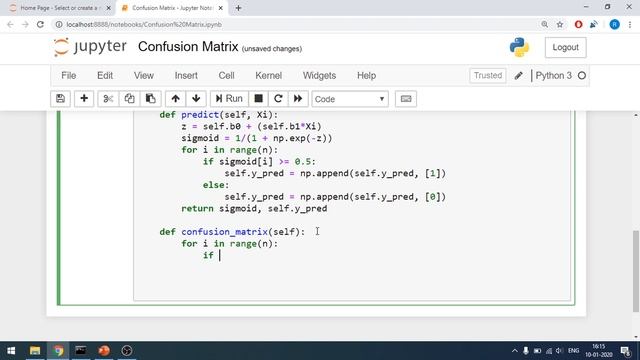Click the pencil edit mode icon

pyautogui.click(x=518, y=76)
